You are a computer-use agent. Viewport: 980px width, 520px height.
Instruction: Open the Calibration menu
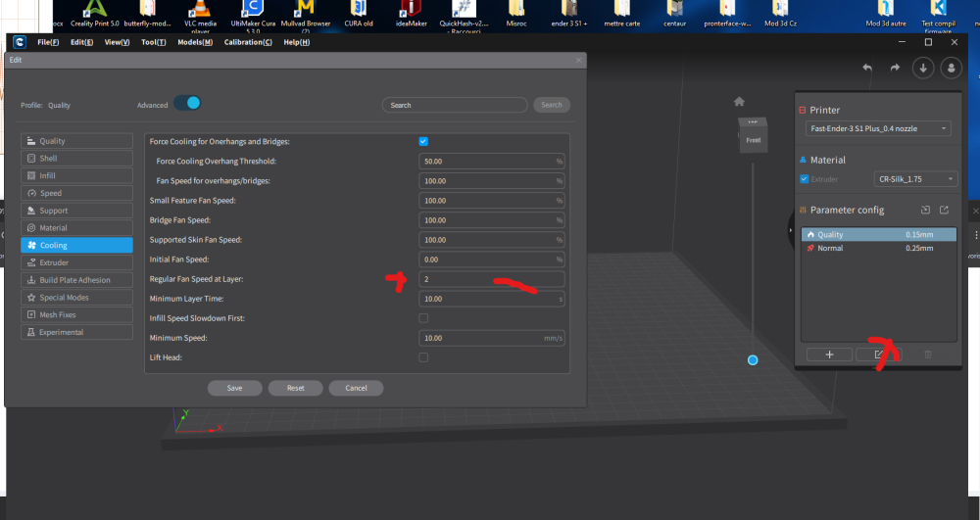248,42
